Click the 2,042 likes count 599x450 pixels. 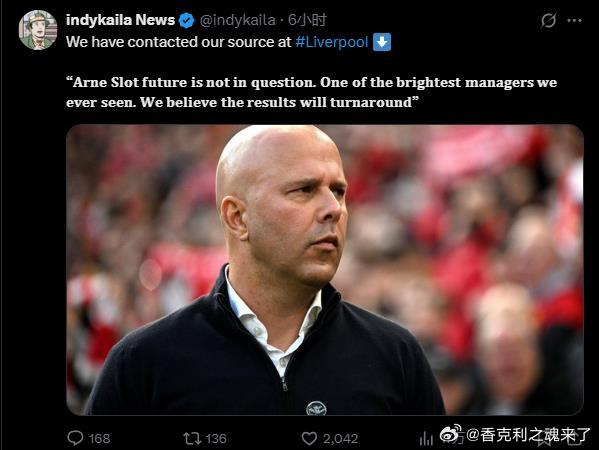tap(340, 439)
